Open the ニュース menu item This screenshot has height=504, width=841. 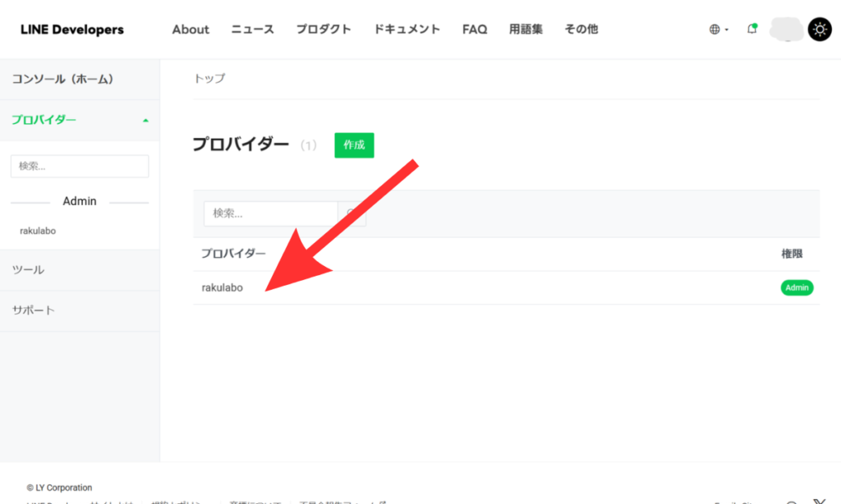[x=253, y=30]
